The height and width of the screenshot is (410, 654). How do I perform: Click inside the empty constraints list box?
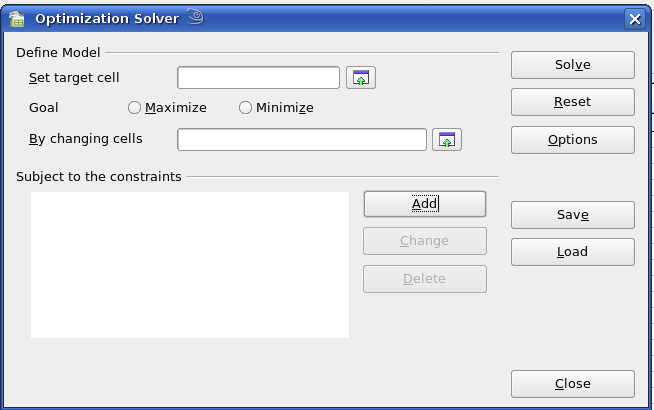coord(190,265)
